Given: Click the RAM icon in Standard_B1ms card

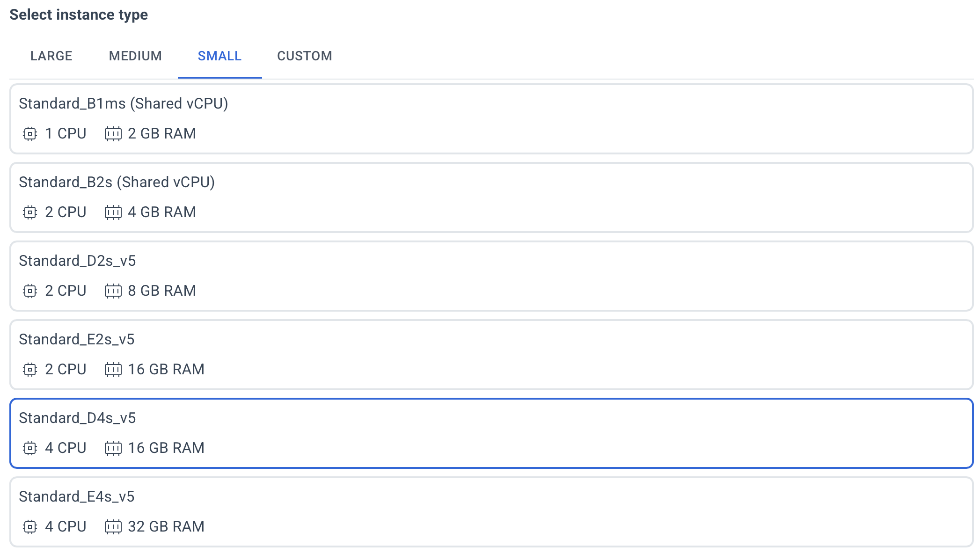Looking at the screenshot, I should [x=113, y=134].
